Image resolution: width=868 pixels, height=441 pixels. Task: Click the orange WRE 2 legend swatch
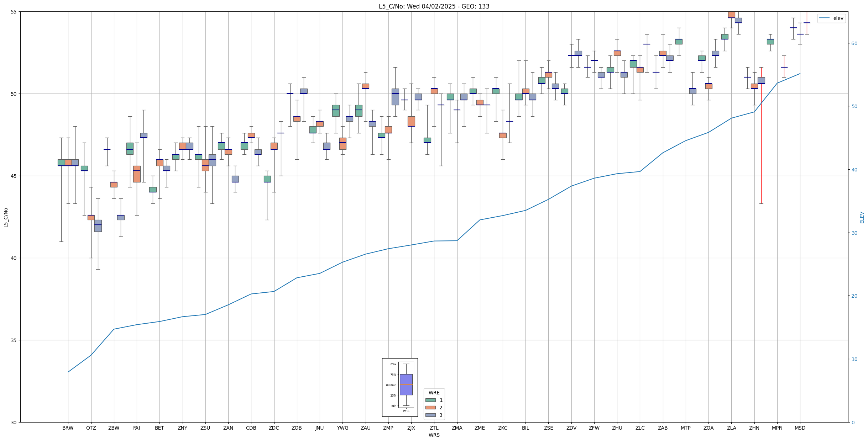pyautogui.click(x=430, y=408)
